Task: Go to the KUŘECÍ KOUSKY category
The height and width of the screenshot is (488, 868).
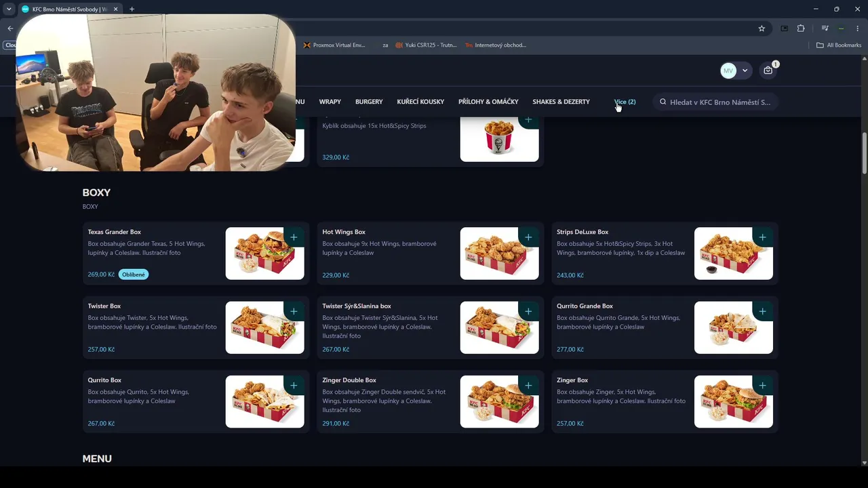Action: point(420,102)
